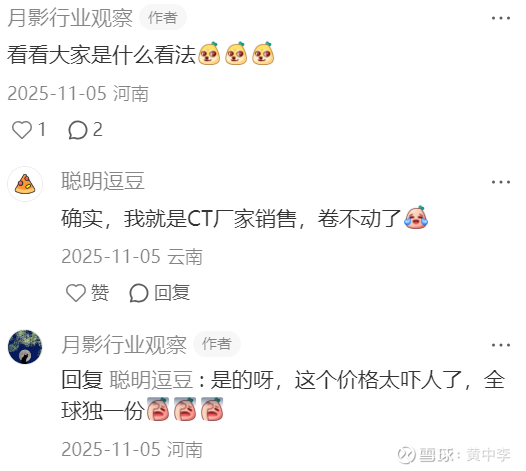This screenshot has height=471, width=526.
Task: Click 月影行业观察's moon avatar
Action: tap(25, 347)
